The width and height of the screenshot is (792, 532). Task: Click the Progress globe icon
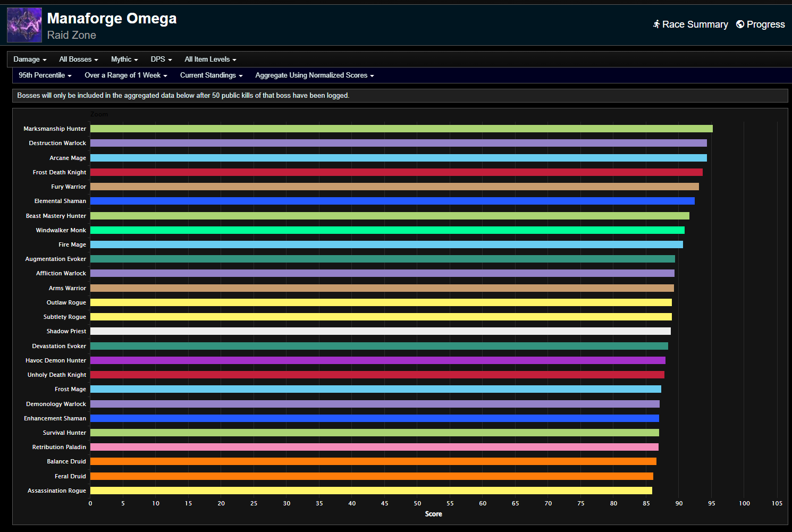(x=740, y=24)
